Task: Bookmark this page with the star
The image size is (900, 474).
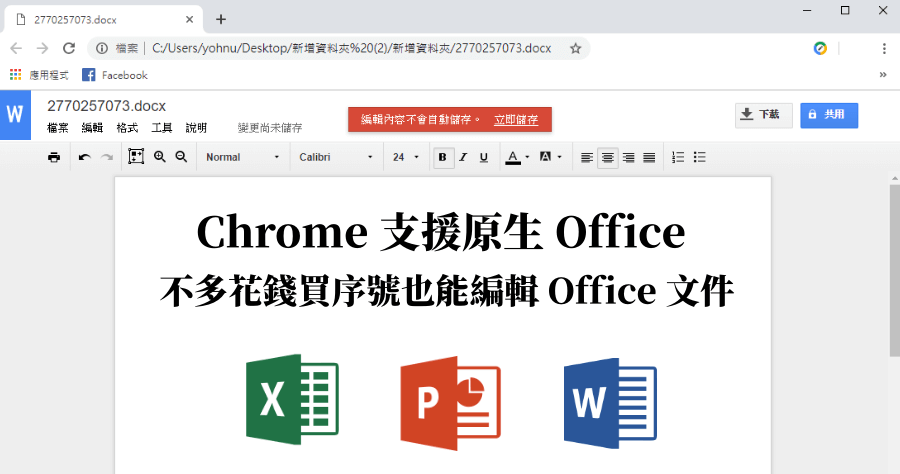Action: [575, 48]
